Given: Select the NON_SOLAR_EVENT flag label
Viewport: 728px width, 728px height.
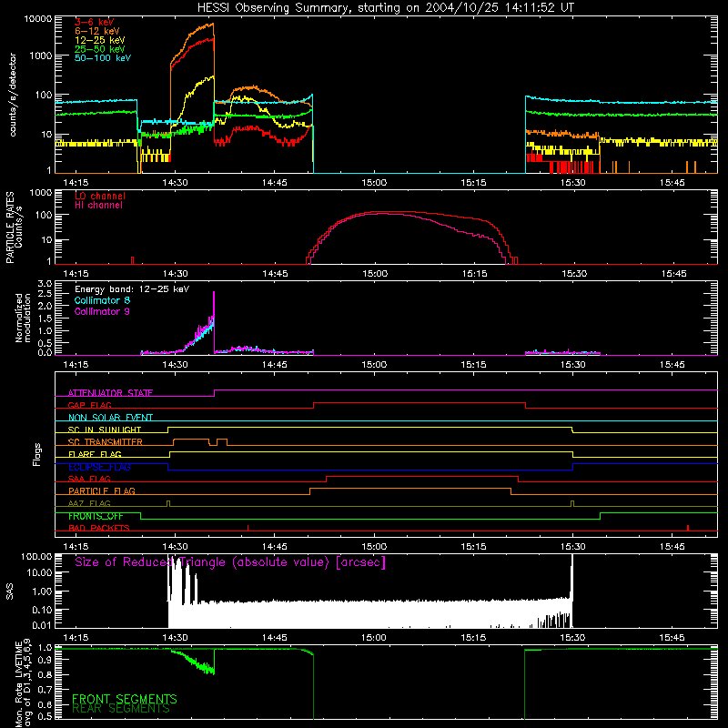Looking at the screenshot, I should coord(110,418).
